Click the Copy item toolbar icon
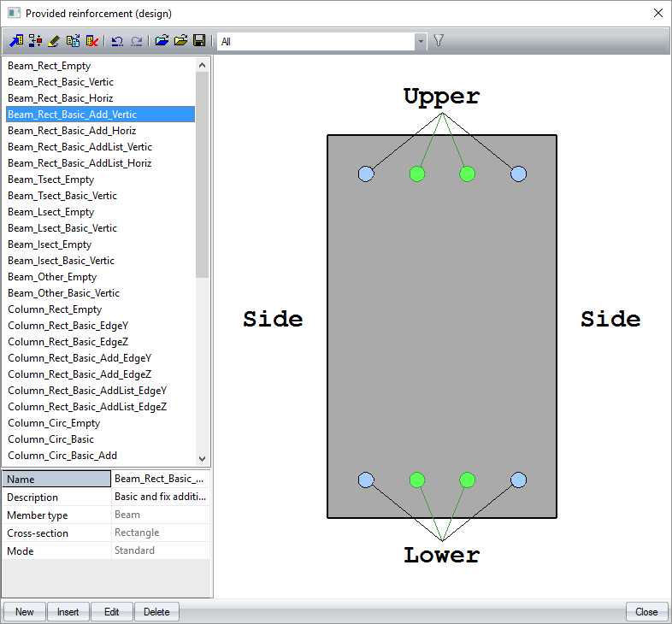The height and width of the screenshot is (624, 672). pos(73,41)
